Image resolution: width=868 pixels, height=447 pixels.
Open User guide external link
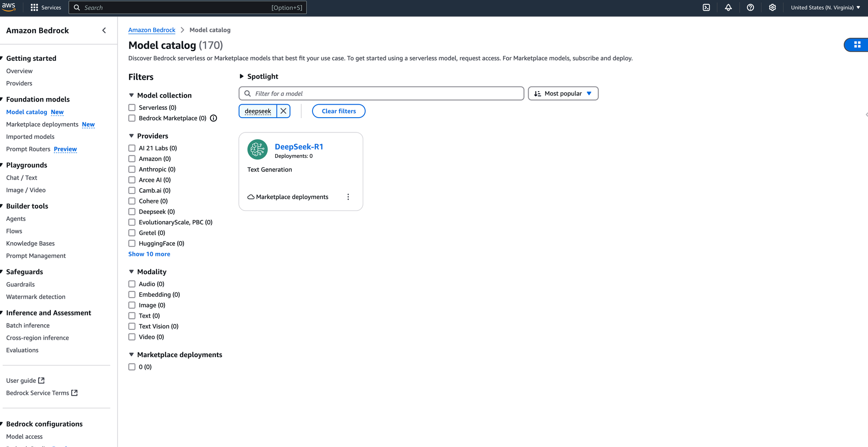[x=26, y=381]
